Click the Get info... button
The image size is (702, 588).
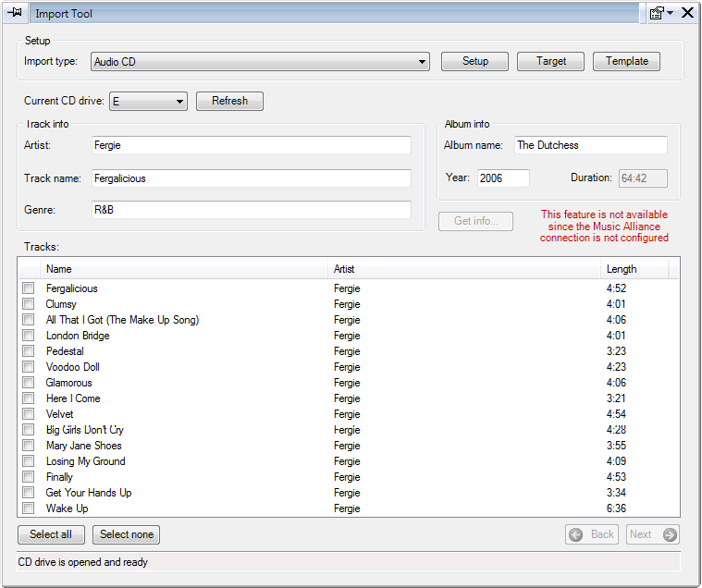475,221
